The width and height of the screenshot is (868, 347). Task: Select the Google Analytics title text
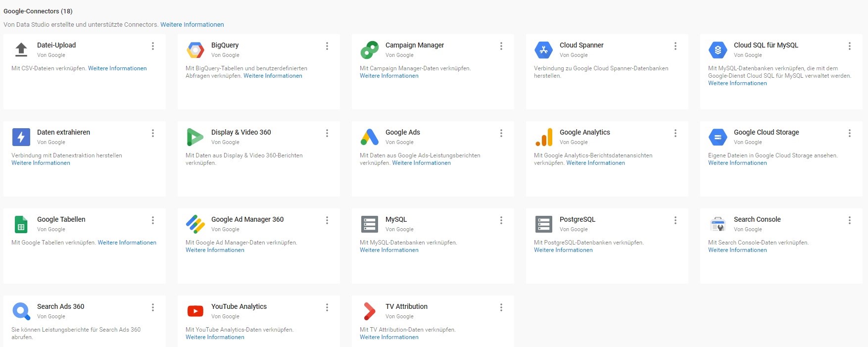pos(585,132)
